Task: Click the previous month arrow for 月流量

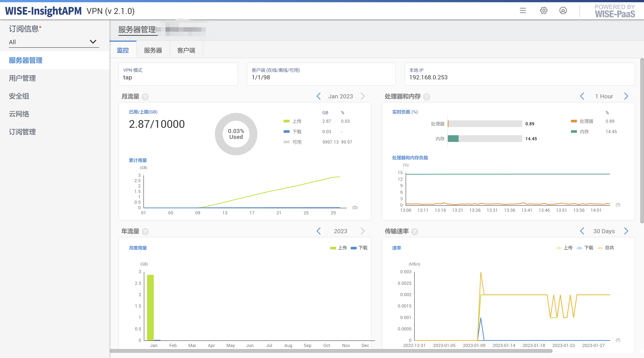Action: click(319, 96)
